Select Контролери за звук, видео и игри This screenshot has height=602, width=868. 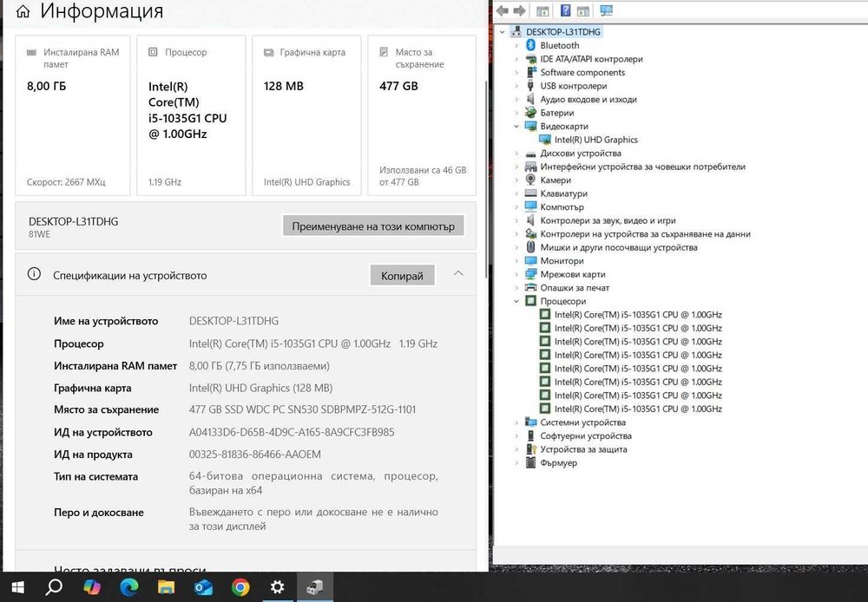click(608, 220)
